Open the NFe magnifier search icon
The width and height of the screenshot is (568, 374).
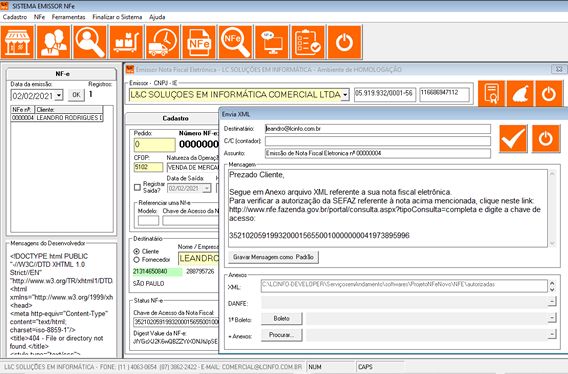(x=235, y=42)
